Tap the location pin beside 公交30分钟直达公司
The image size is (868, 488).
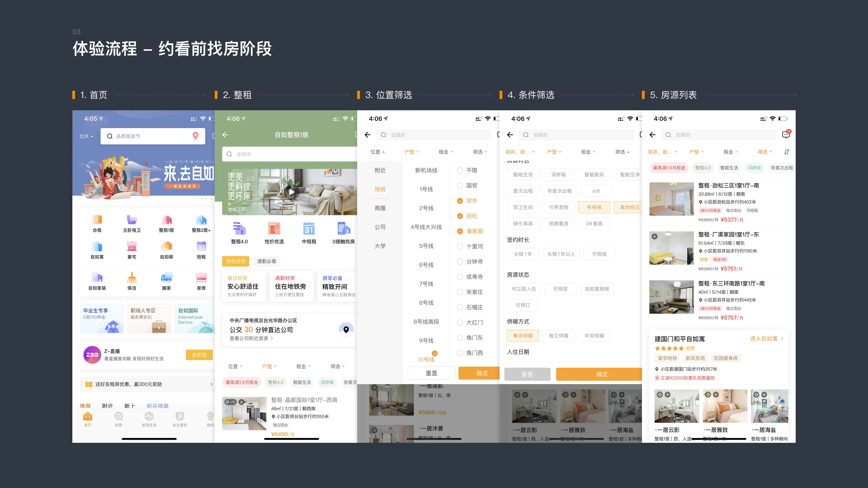346,329
